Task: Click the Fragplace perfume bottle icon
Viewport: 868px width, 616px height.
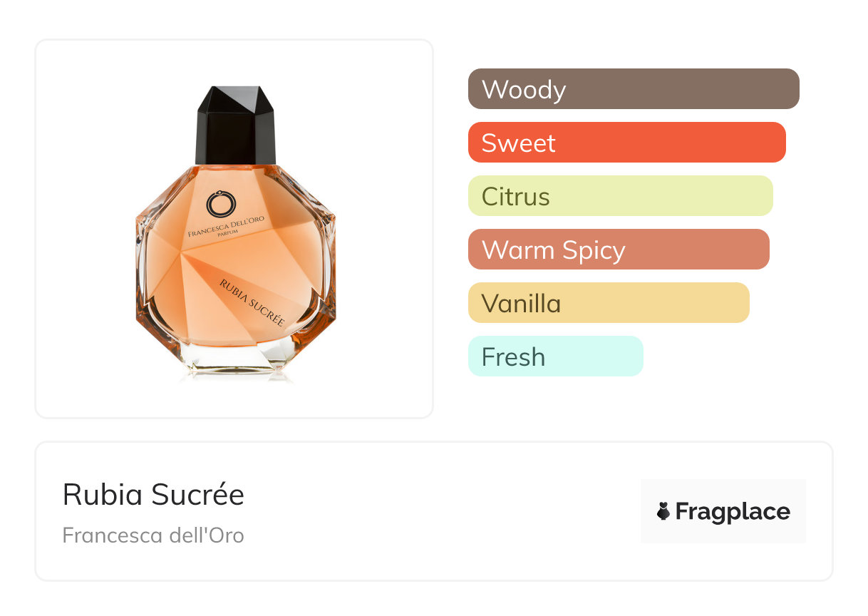Action: (x=663, y=511)
